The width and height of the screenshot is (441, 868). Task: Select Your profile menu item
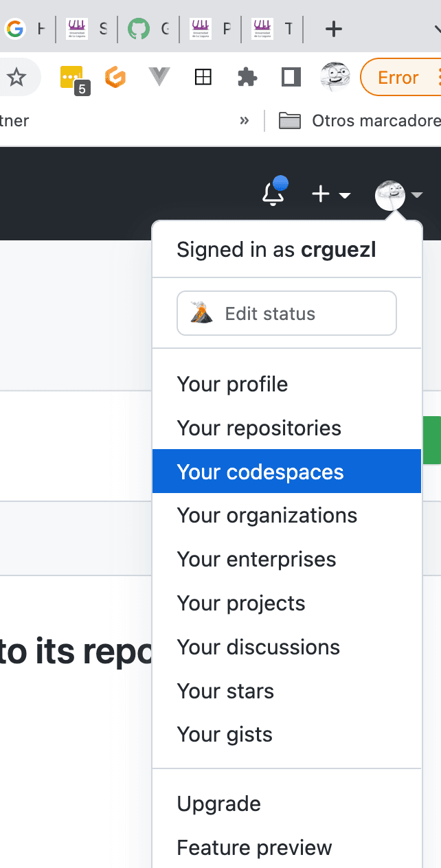tap(232, 384)
